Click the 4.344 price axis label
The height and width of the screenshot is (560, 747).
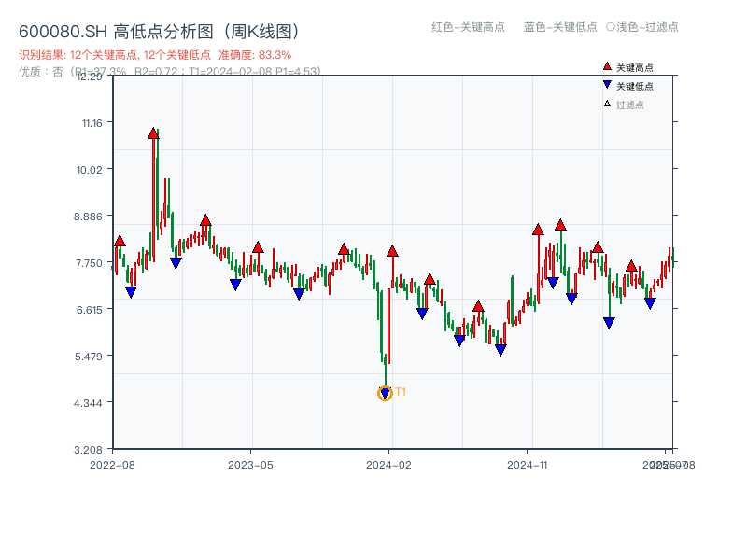click(88, 403)
